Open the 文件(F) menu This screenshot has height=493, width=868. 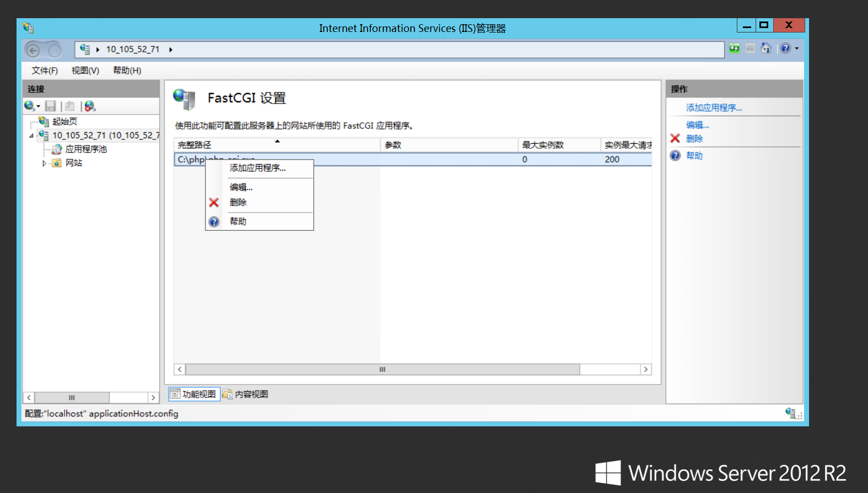(x=44, y=71)
